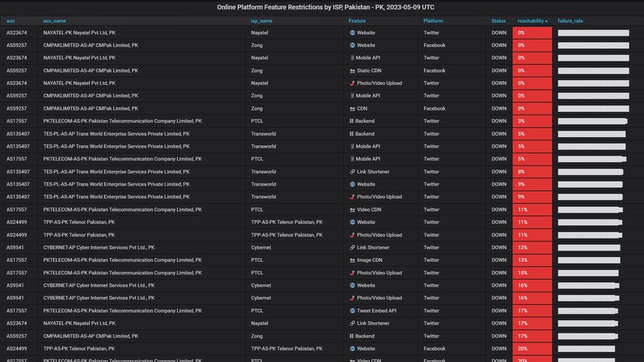This screenshot has width=644, height=362.
Task: Click the Backend icon in the Zong 17% row
Action: pos(352,336)
